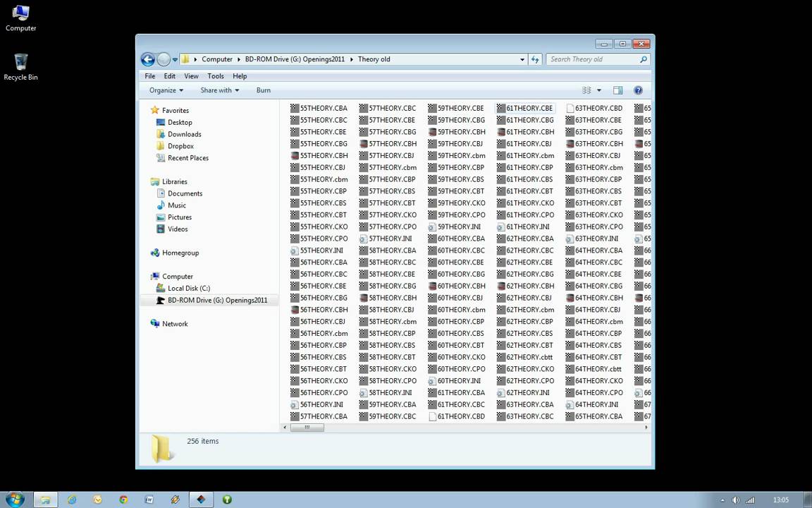This screenshot has height=508, width=812.
Task: Click the Windows Start button
Action: tap(15, 500)
